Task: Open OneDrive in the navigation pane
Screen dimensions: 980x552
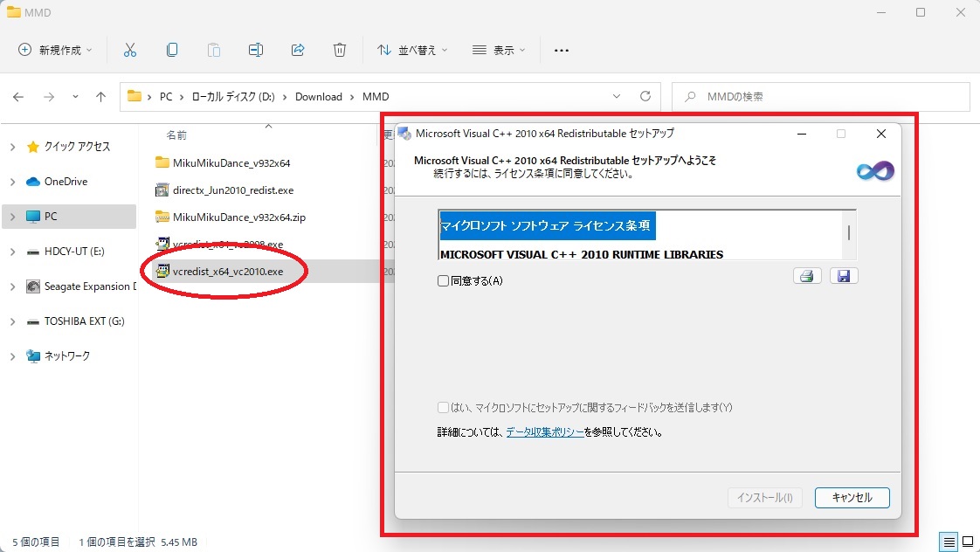Action: (x=66, y=182)
